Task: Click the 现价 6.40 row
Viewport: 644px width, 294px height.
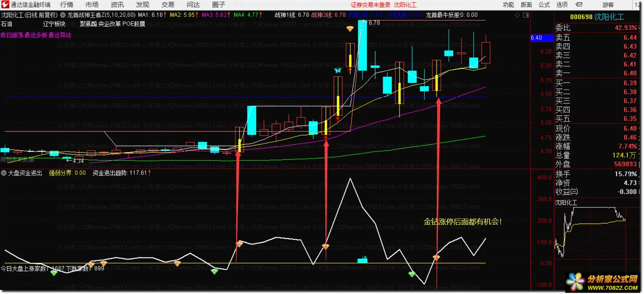Action: (x=596, y=128)
